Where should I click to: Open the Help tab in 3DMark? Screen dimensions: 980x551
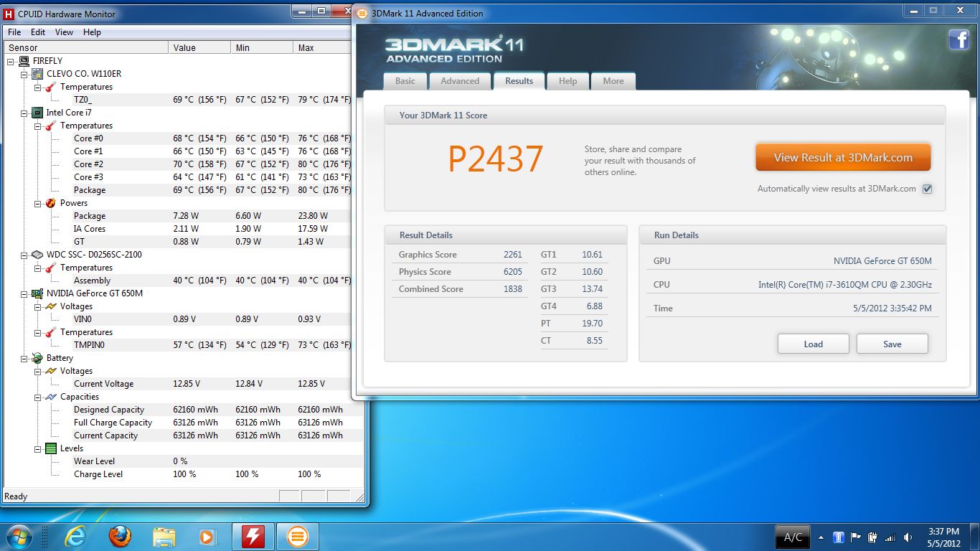point(568,81)
